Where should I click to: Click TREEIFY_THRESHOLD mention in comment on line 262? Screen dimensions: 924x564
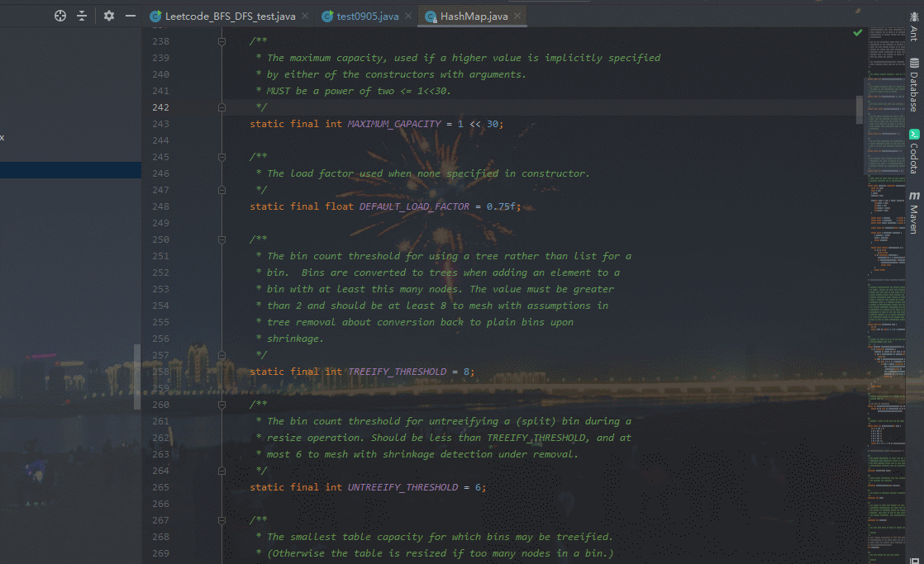(x=537, y=438)
